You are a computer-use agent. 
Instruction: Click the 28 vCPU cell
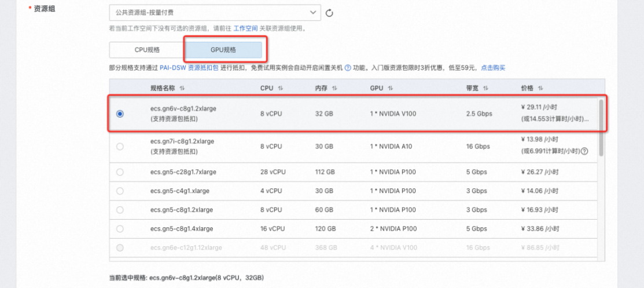[273, 172]
